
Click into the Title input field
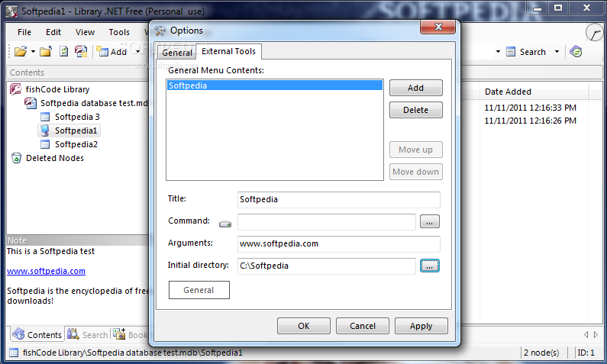tap(339, 200)
